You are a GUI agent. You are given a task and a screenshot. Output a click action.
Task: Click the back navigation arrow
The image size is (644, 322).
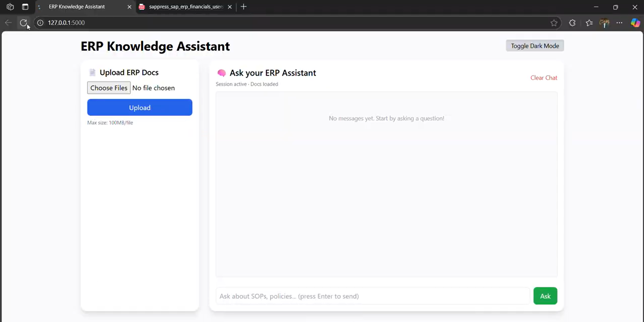pyautogui.click(x=8, y=23)
